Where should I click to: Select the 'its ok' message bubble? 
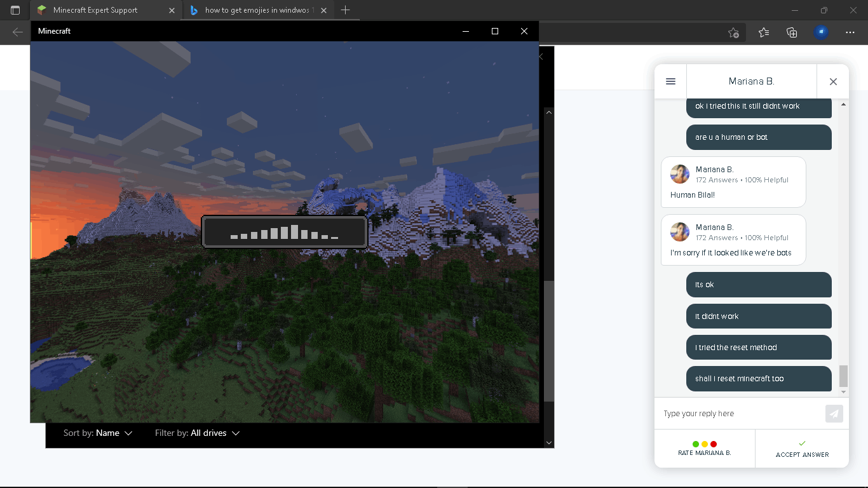click(x=759, y=285)
